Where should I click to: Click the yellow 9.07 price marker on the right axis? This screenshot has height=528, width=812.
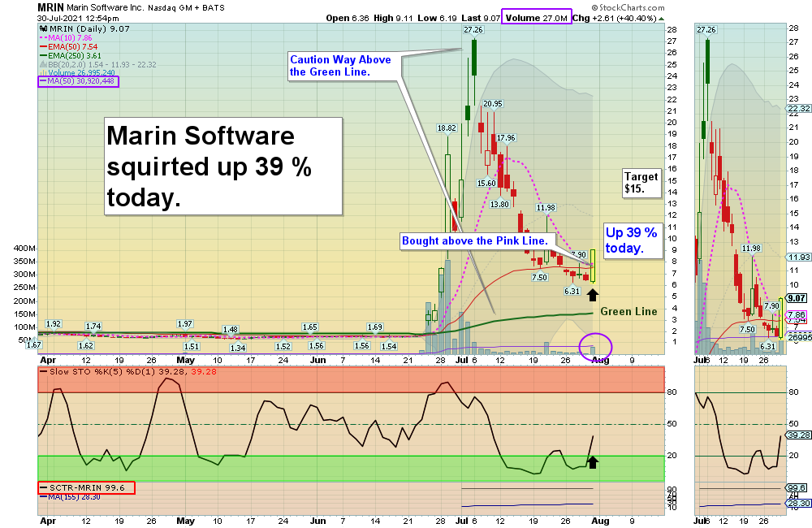tap(796, 297)
